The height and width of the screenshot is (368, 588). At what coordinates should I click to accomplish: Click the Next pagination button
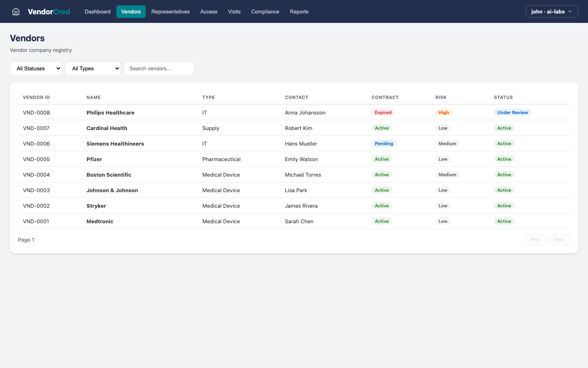point(559,239)
